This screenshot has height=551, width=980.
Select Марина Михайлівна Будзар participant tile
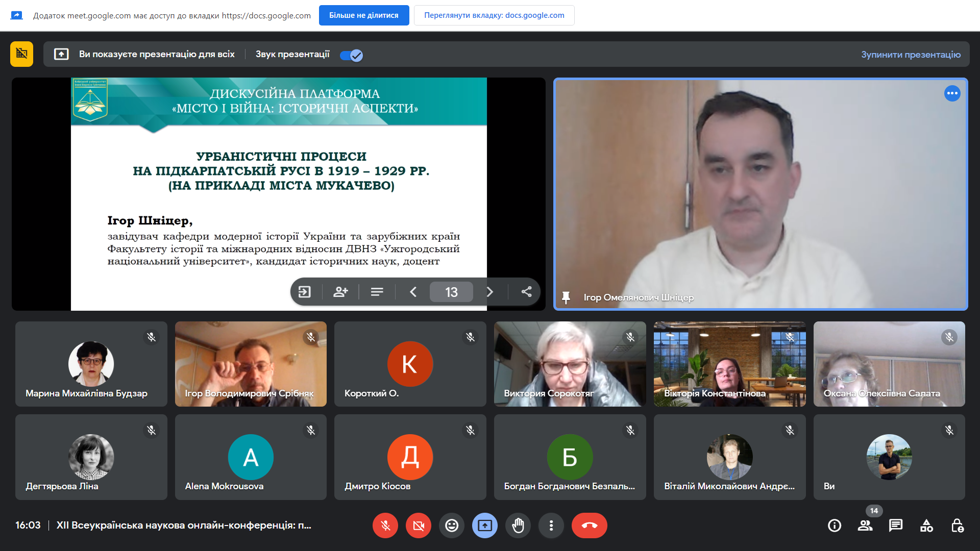tap(91, 364)
